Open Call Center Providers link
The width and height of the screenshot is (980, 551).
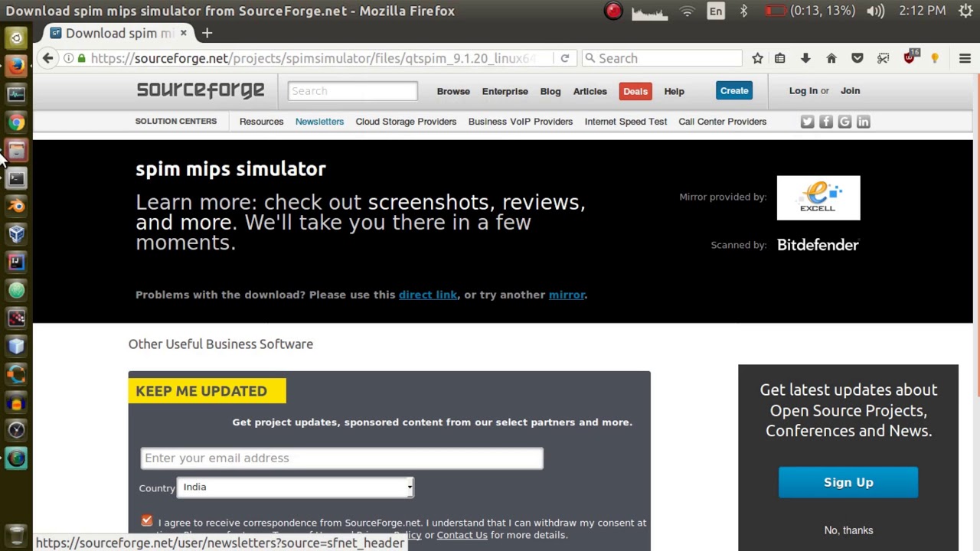click(x=723, y=122)
